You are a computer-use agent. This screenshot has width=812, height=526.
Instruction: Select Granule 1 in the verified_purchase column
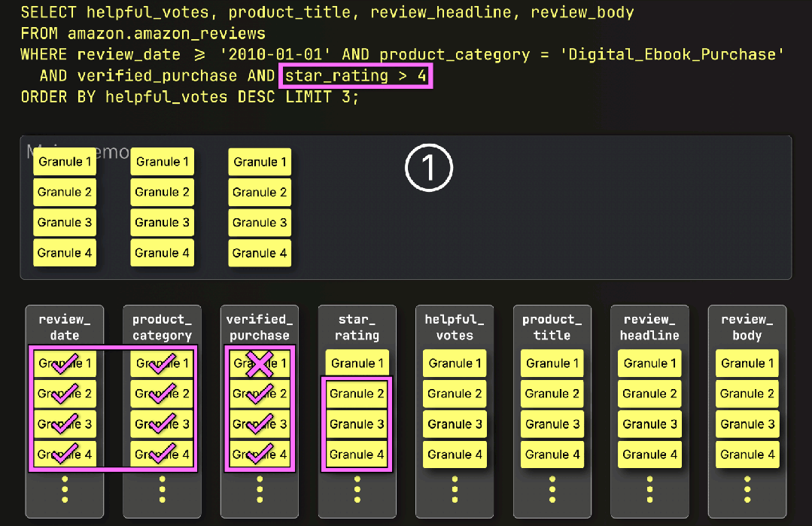(260, 363)
